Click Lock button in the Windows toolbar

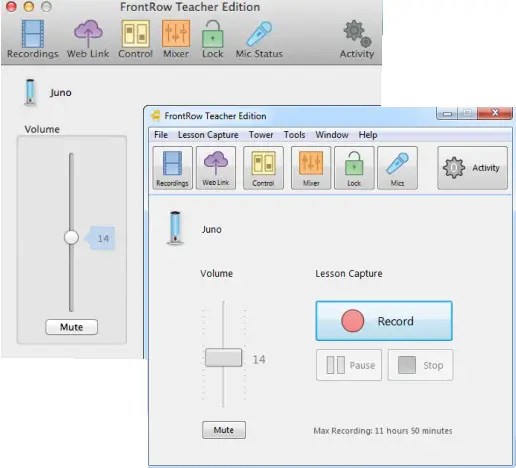(x=354, y=168)
